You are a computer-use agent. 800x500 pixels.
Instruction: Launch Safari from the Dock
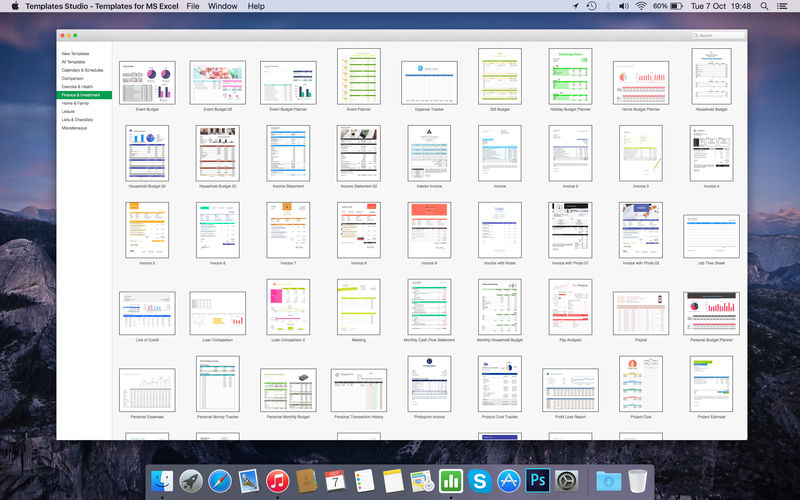pos(220,481)
